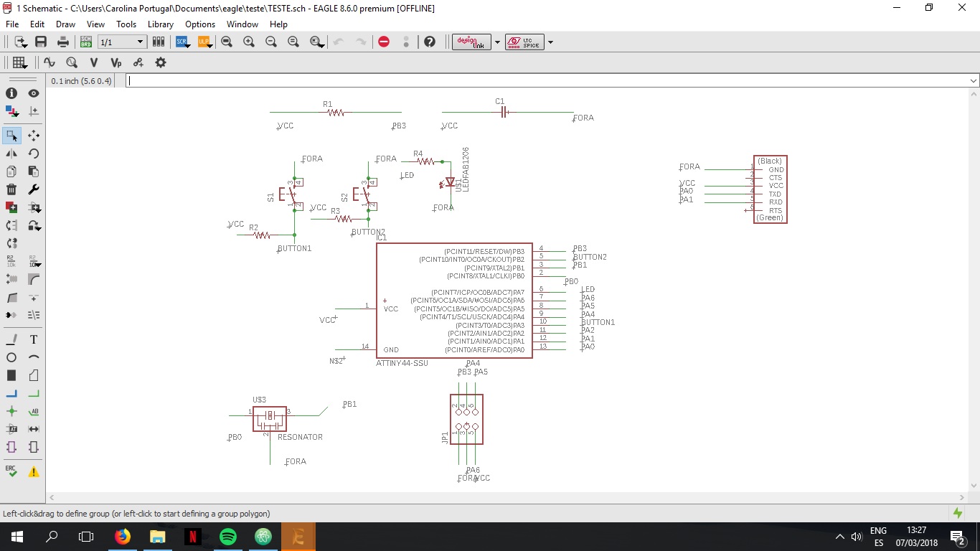Viewport: 980px width, 551px height.
Task: Select the Circle draw tool
Action: [11, 357]
